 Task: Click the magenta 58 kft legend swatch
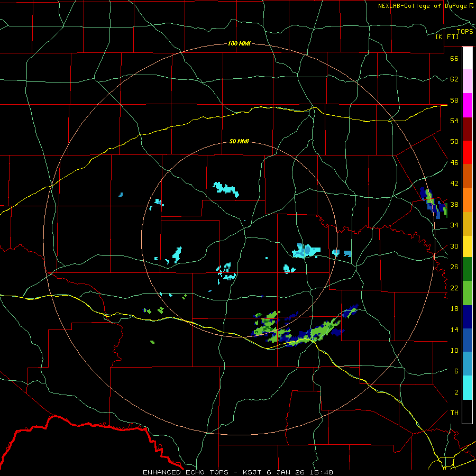pos(467,105)
